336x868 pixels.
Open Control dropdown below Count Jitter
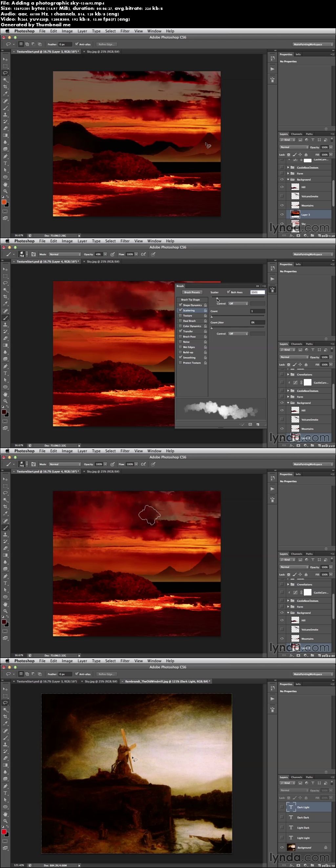pos(238,333)
